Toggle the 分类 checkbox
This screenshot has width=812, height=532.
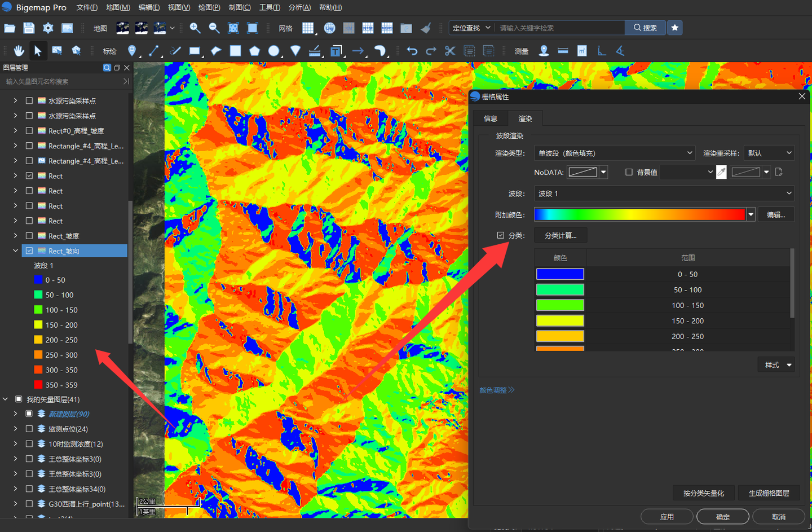tap(500, 235)
